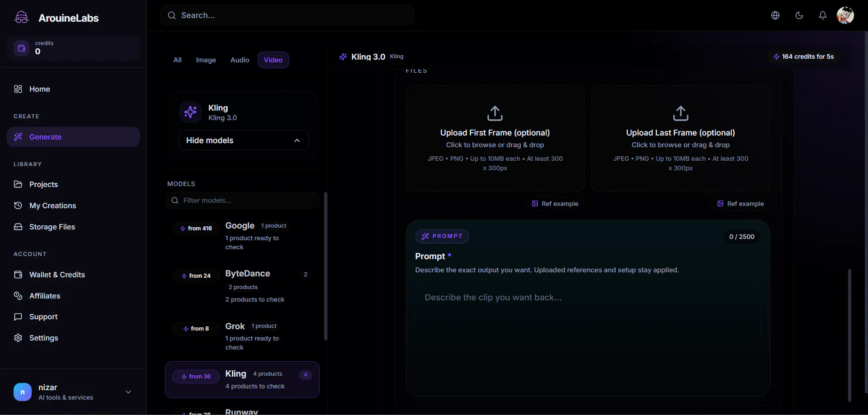Screen dimensions: 868x415
Task: Open the Support page
Action: tap(73, 317)
